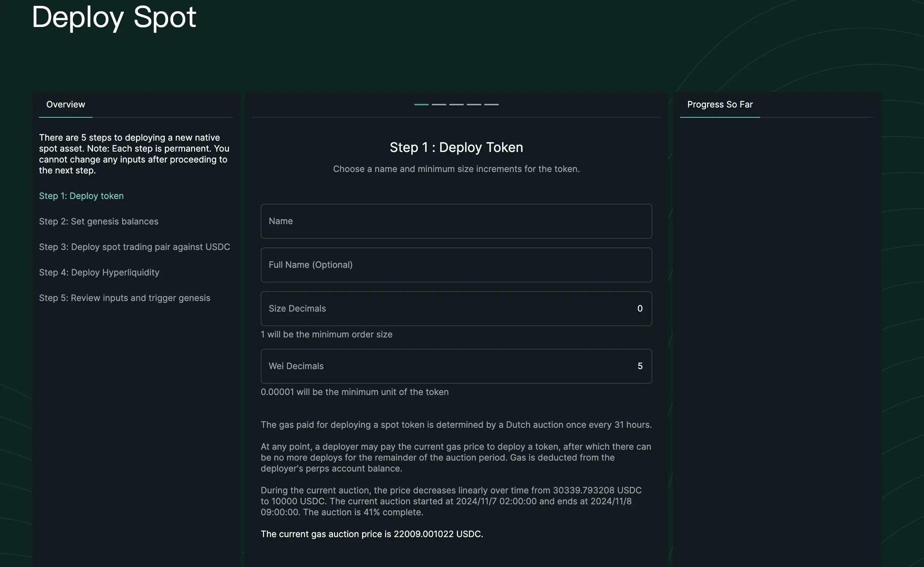Select the Progress So Far tab
The width and height of the screenshot is (924, 567).
coord(719,105)
